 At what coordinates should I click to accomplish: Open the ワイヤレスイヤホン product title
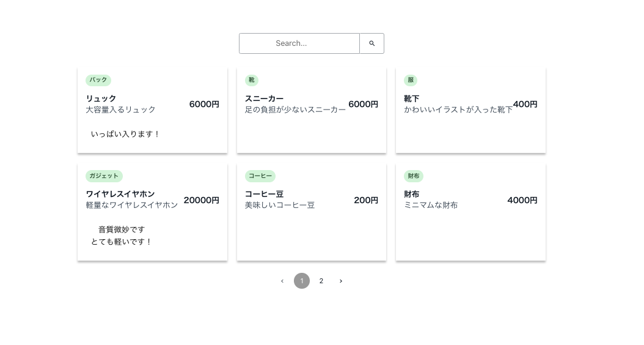click(x=120, y=194)
